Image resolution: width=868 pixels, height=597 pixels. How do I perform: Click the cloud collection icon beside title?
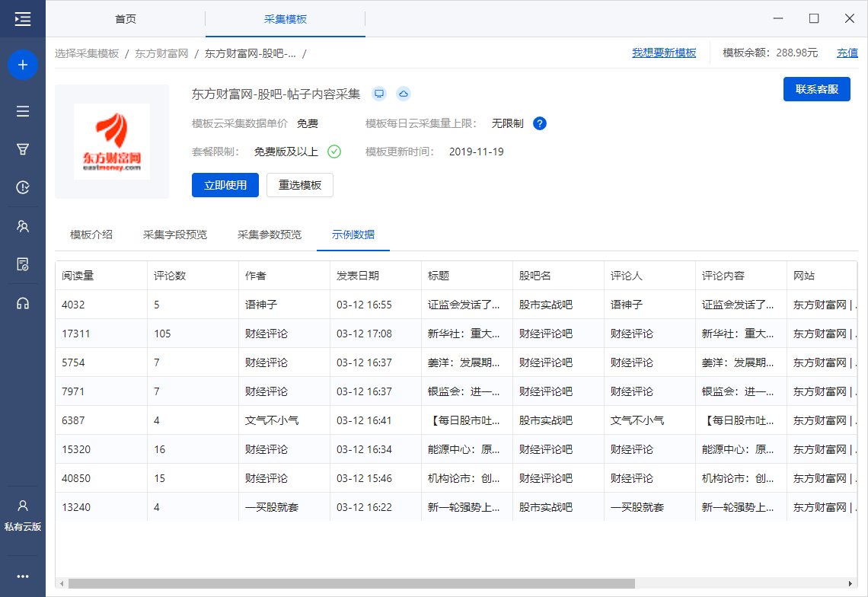coord(404,94)
